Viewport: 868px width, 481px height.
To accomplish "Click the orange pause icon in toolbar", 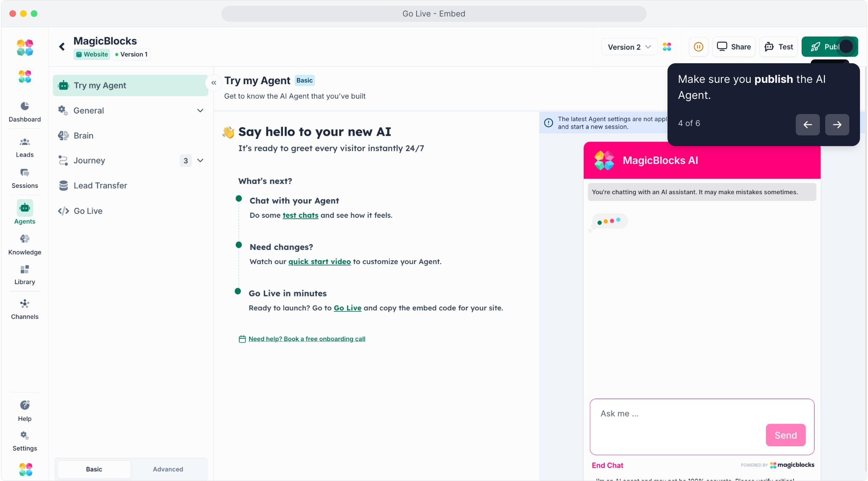I will click(698, 47).
